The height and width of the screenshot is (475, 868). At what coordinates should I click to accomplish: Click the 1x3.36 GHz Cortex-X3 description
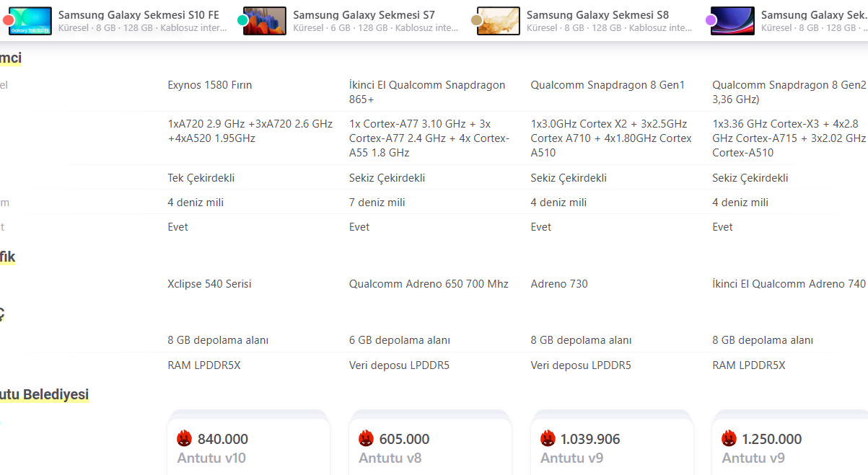pyautogui.click(x=789, y=138)
